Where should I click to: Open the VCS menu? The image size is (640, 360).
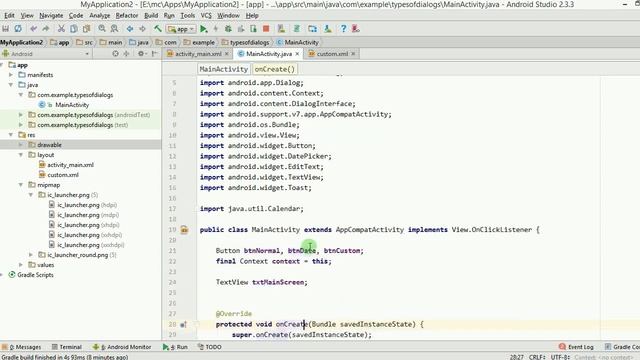[206, 16]
